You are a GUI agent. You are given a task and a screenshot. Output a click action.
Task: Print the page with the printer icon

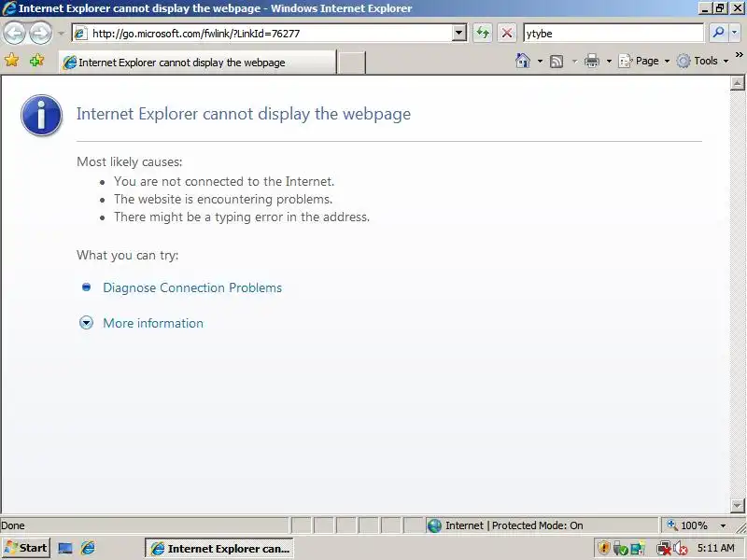[x=592, y=62]
